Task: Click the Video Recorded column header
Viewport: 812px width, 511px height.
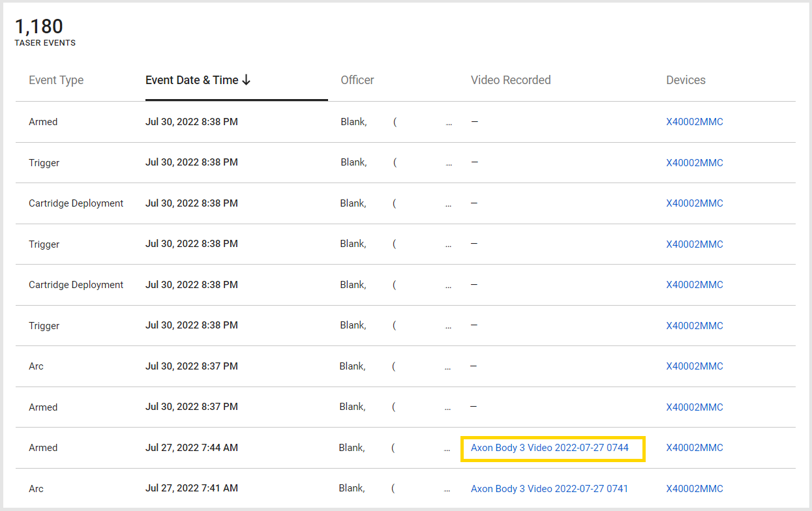Action: (511, 80)
